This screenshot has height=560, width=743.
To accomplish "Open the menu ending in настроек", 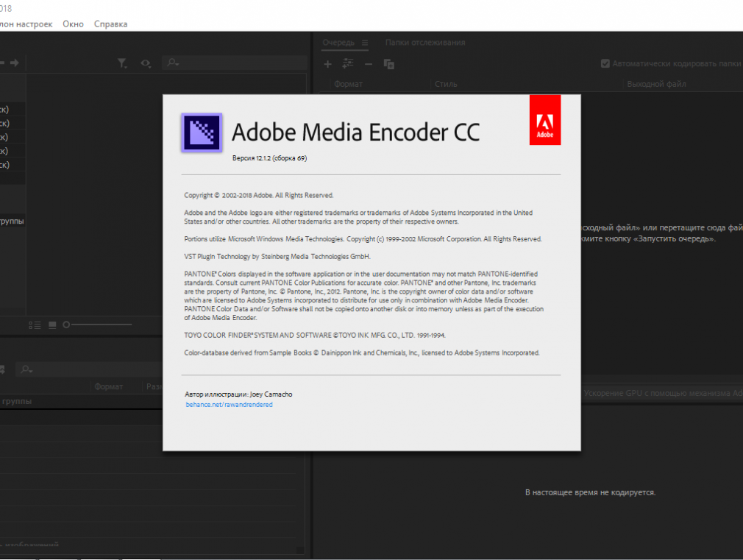I will click(26, 24).
